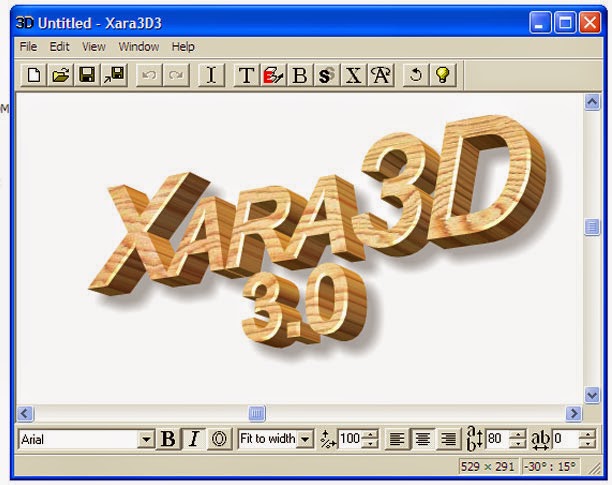Decrease line spacing value 80
Viewport: 612px width, 485px height.
(518, 444)
